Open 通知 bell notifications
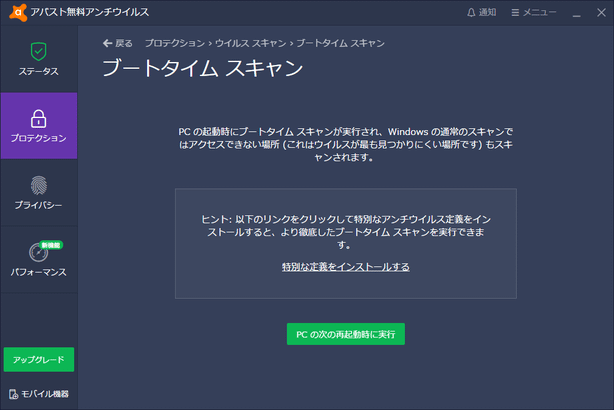Viewport: 614px width, 410px height. point(482,13)
